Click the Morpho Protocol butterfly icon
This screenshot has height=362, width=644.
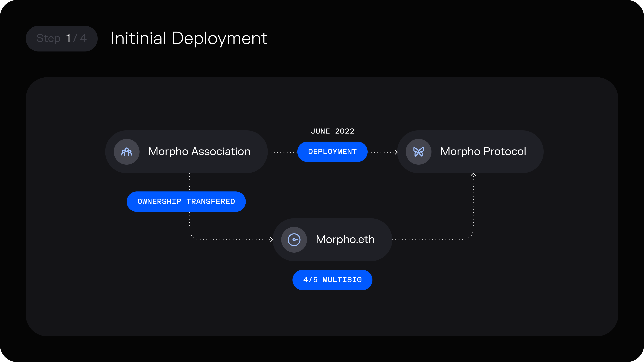pos(418,152)
